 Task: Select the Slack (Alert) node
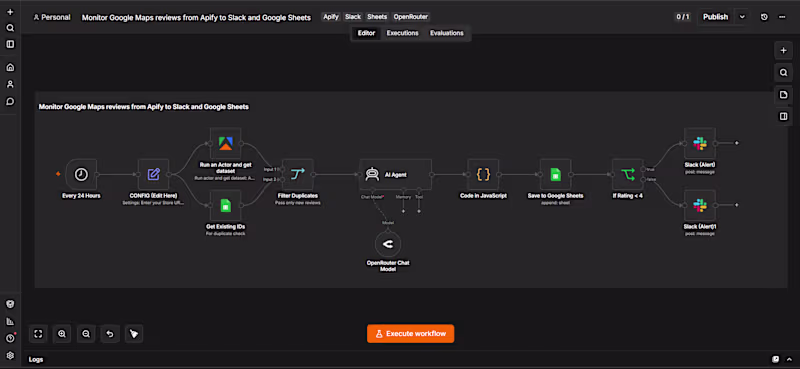coord(699,143)
